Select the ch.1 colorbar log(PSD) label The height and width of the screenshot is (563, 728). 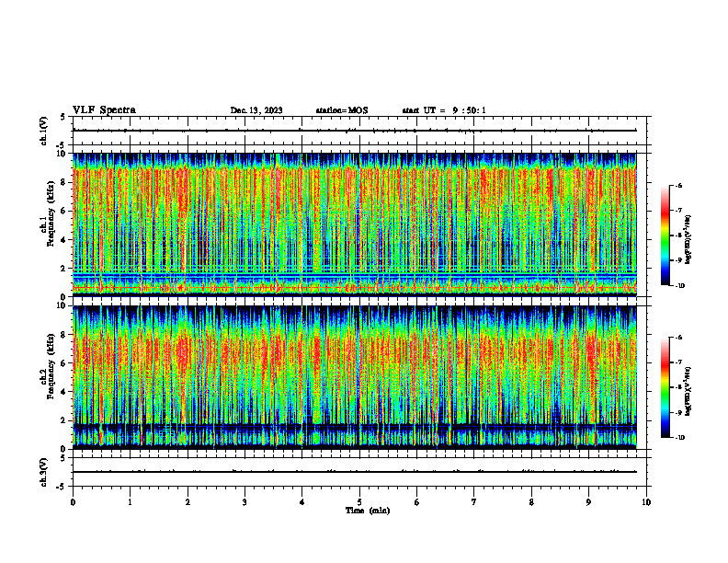click(688, 240)
